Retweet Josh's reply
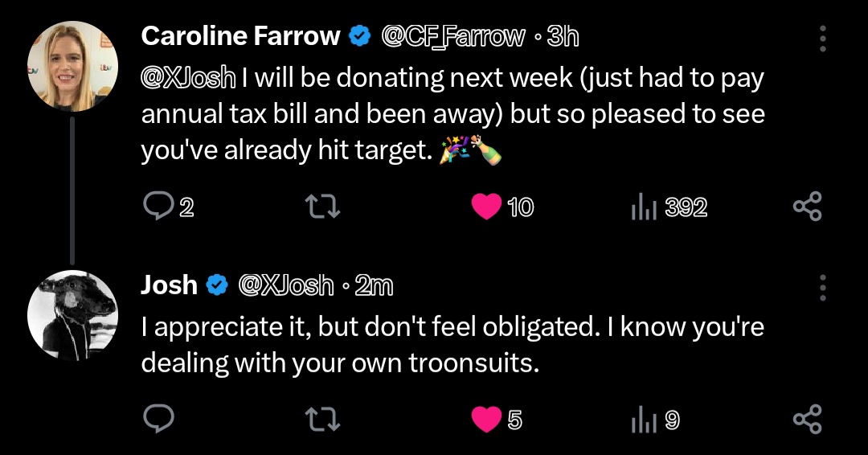 323,419
